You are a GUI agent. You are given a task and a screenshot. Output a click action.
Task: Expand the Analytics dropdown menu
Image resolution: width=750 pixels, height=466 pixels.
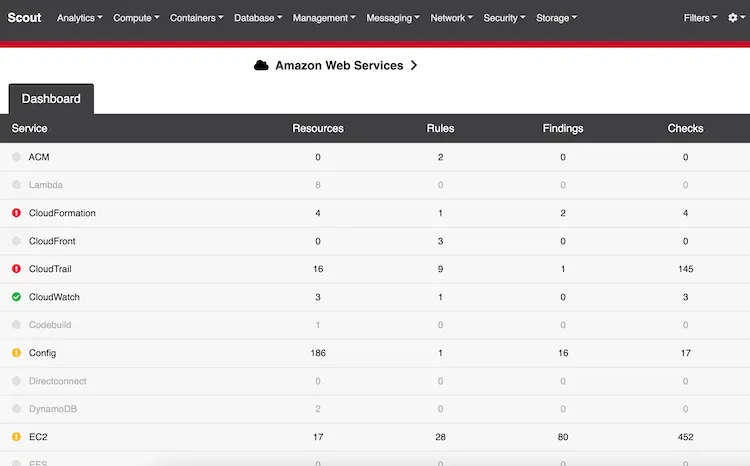pyautogui.click(x=79, y=18)
